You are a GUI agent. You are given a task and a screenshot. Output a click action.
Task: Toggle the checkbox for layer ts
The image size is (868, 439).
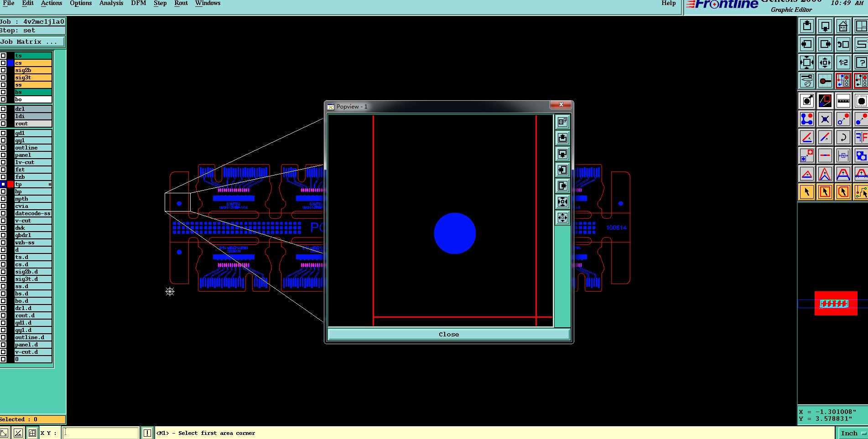pyautogui.click(x=3, y=56)
